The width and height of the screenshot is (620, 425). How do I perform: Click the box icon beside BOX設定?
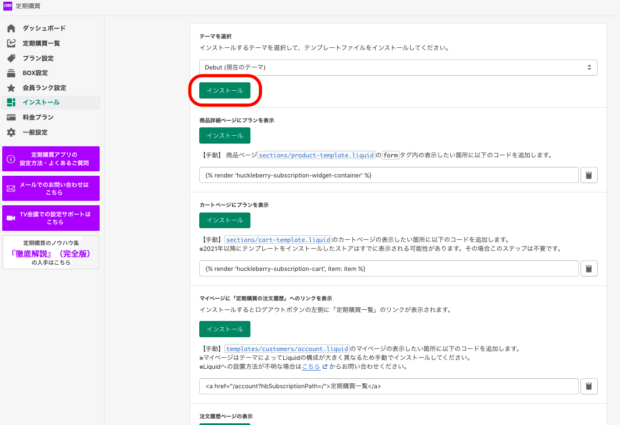(x=11, y=73)
